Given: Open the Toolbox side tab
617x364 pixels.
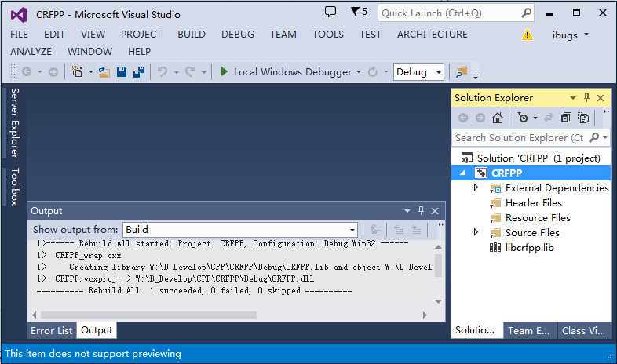Looking at the screenshot, I should coord(15,187).
